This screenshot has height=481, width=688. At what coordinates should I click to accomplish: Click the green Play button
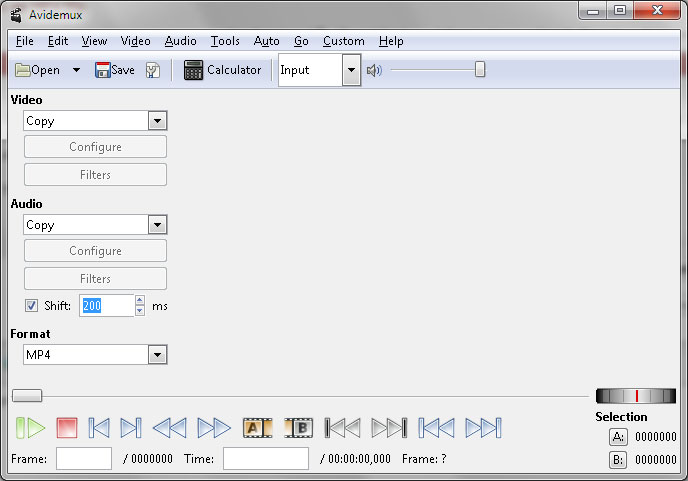[x=31, y=428]
